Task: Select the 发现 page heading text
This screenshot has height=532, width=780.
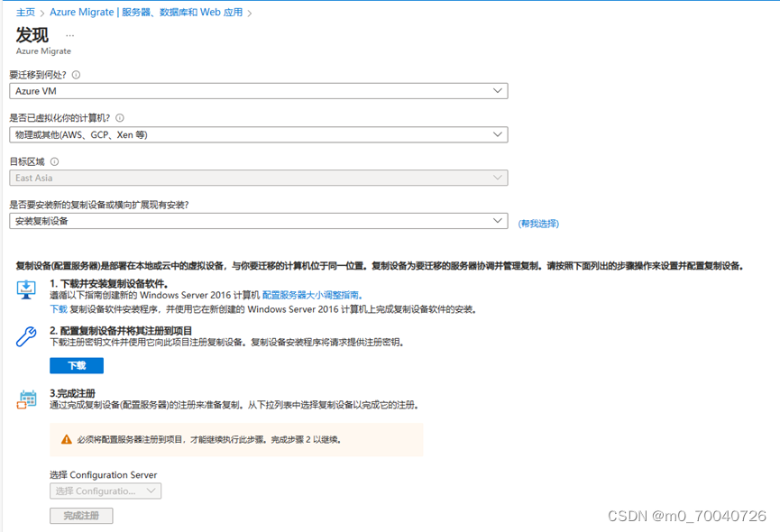Action: (32, 35)
